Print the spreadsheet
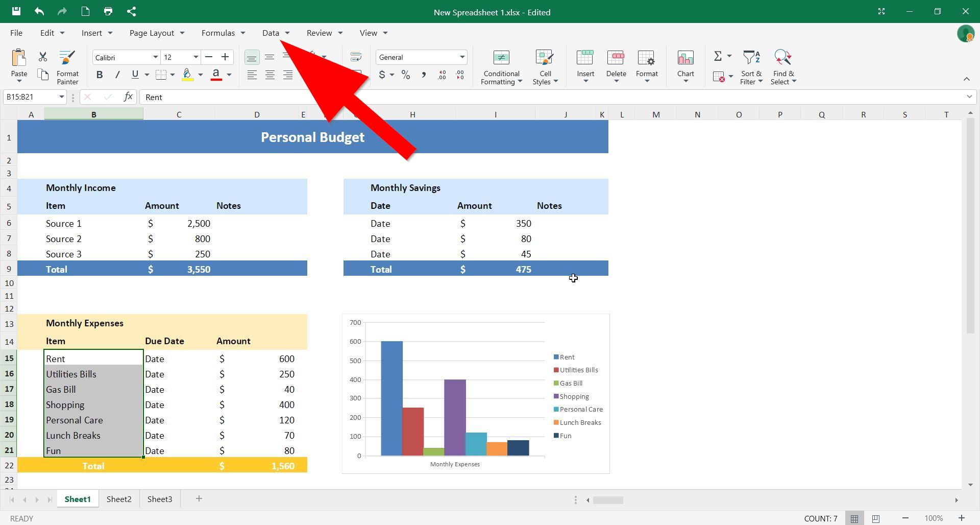Image resolution: width=980 pixels, height=525 pixels. (108, 11)
